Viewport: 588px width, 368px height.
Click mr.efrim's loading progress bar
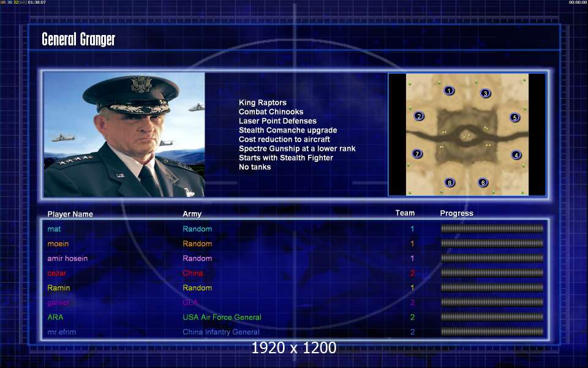[x=492, y=332]
